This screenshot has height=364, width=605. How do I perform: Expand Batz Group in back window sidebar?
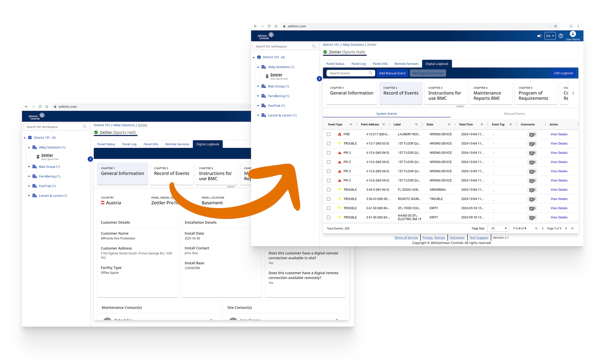[x=29, y=167]
